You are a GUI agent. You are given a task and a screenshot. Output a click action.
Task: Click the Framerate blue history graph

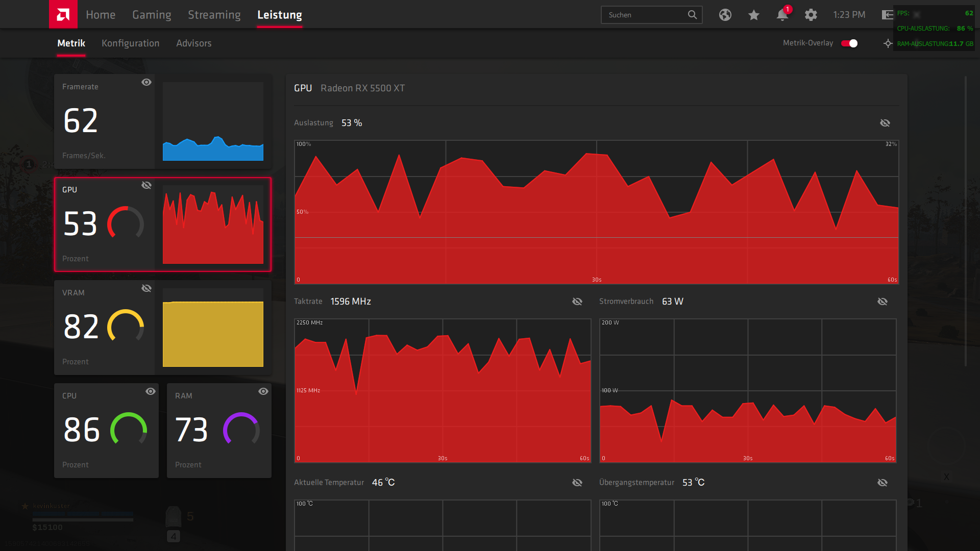point(213,121)
